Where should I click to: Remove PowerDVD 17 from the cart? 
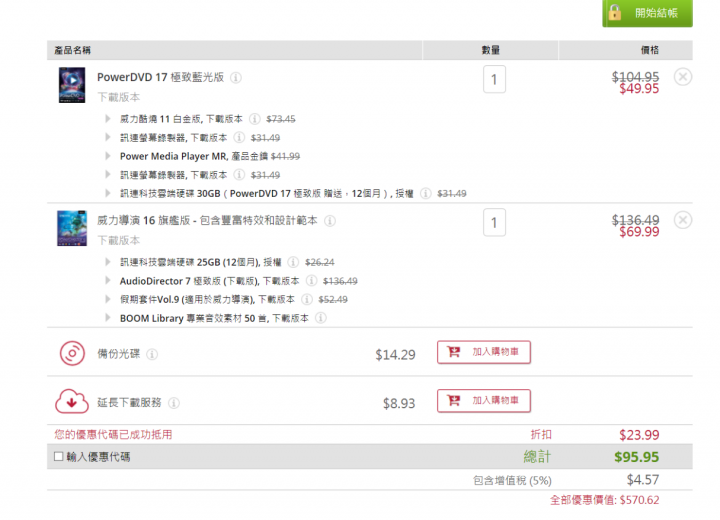[683, 77]
